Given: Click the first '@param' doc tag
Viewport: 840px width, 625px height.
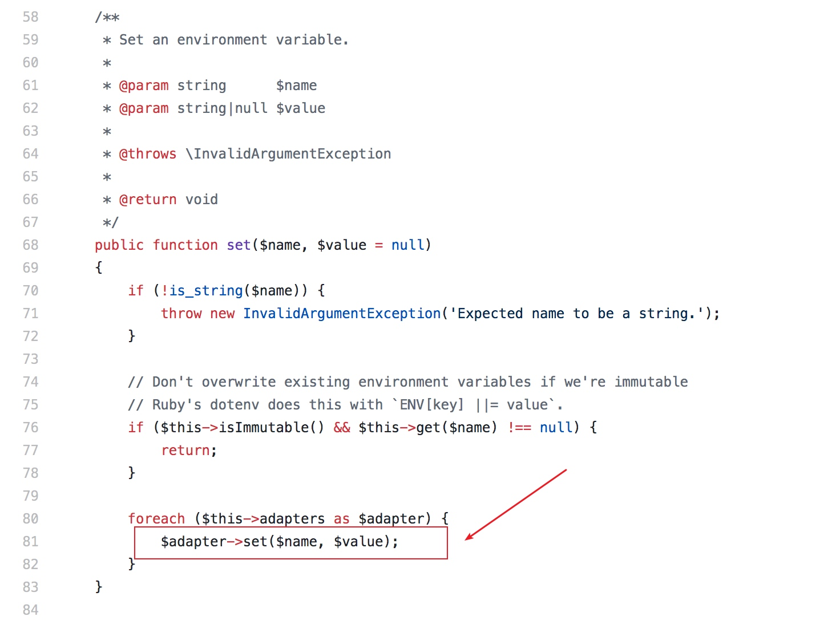Looking at the screenshot, I should [143, 86].
